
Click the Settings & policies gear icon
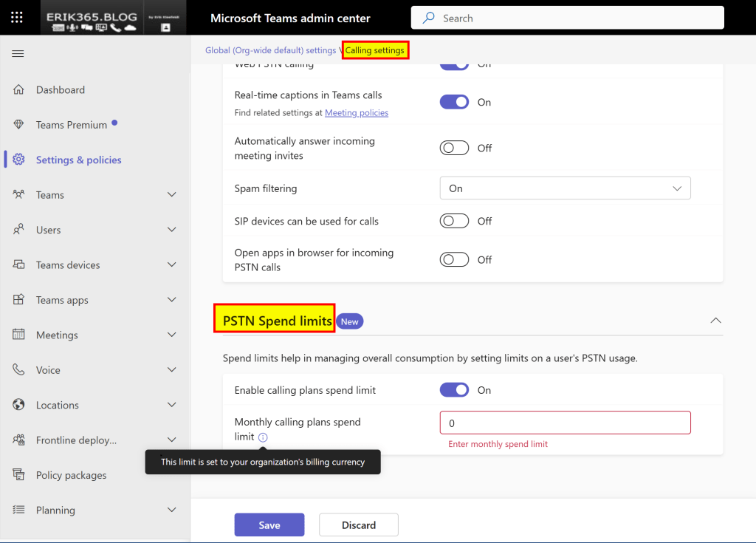point(19,160)
